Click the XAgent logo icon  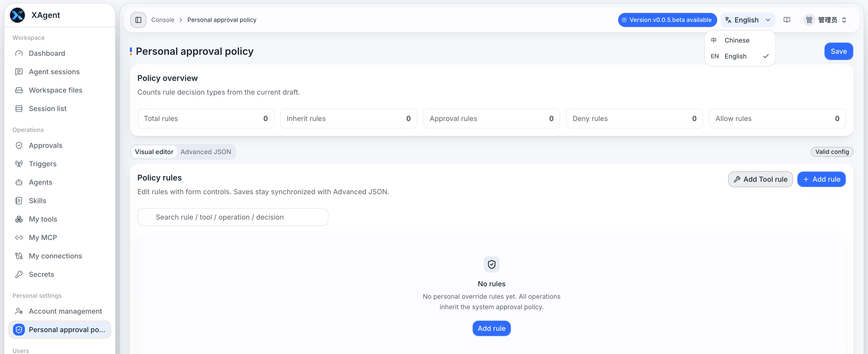17,15
